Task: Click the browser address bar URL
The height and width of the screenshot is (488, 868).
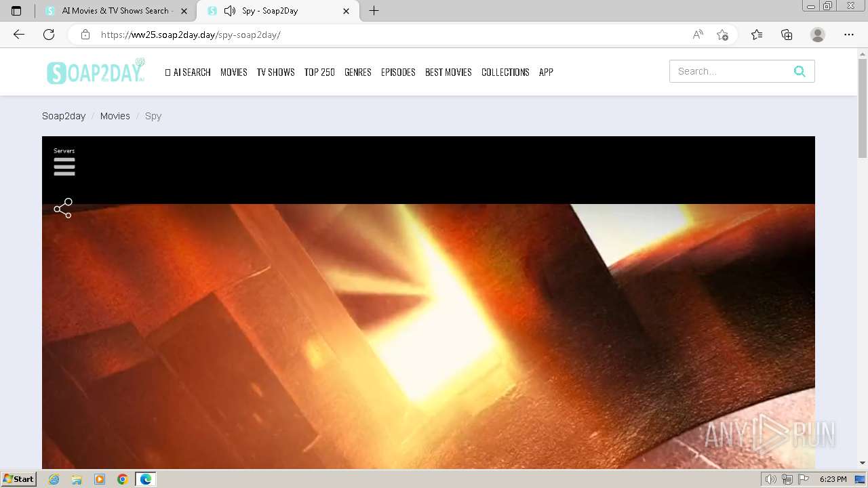Action: pos(191,35)
